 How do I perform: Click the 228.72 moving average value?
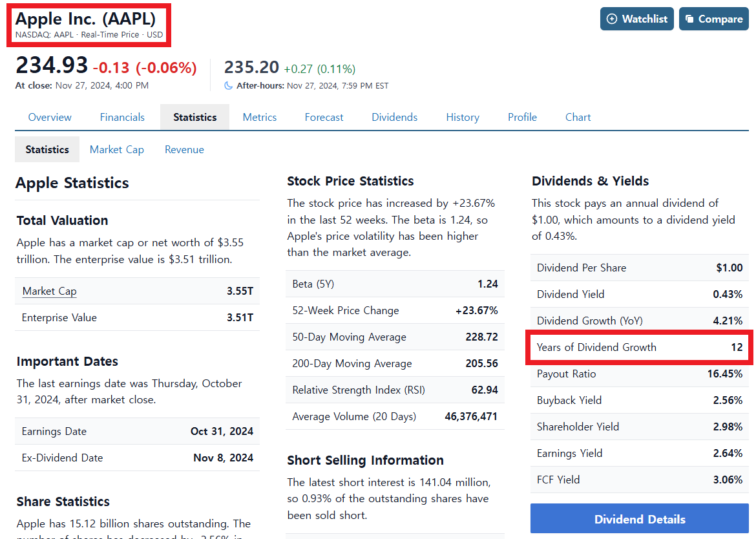click(481, 337)
